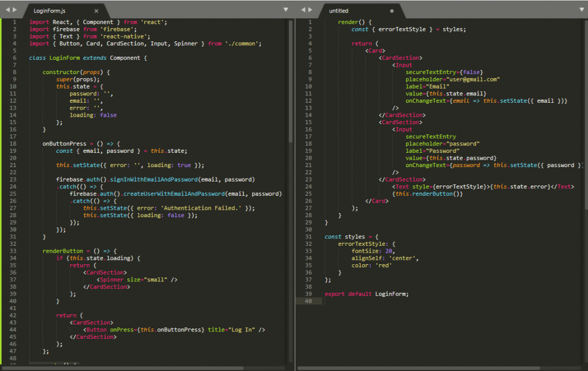Click line number 48 in the LoginForm.js gutter

coord(13,358)
